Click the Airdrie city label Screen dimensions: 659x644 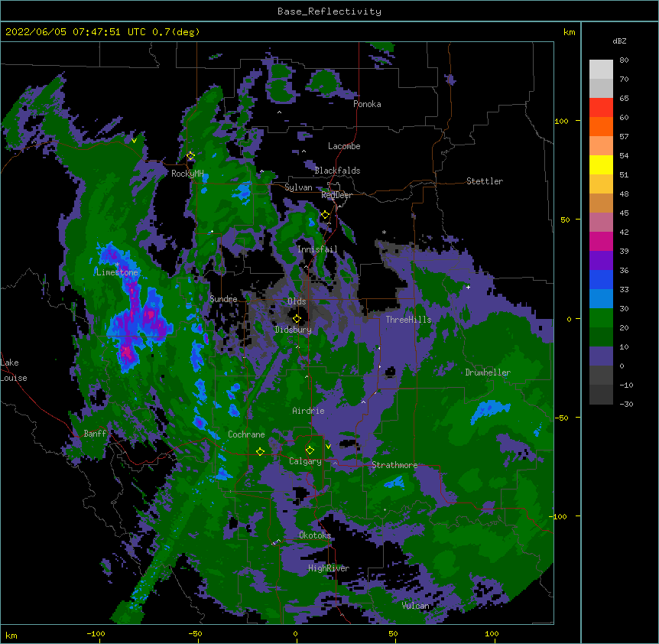(x=308, y=411)
